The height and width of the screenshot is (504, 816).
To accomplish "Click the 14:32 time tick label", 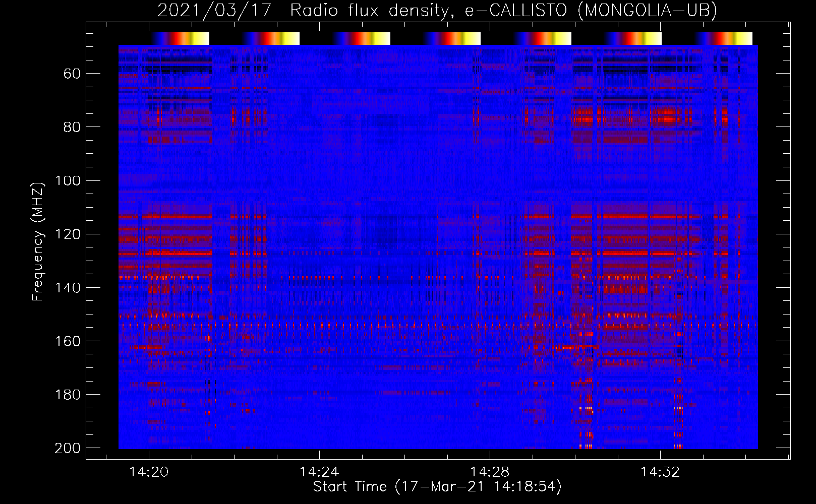I will [x=660, y=472].
